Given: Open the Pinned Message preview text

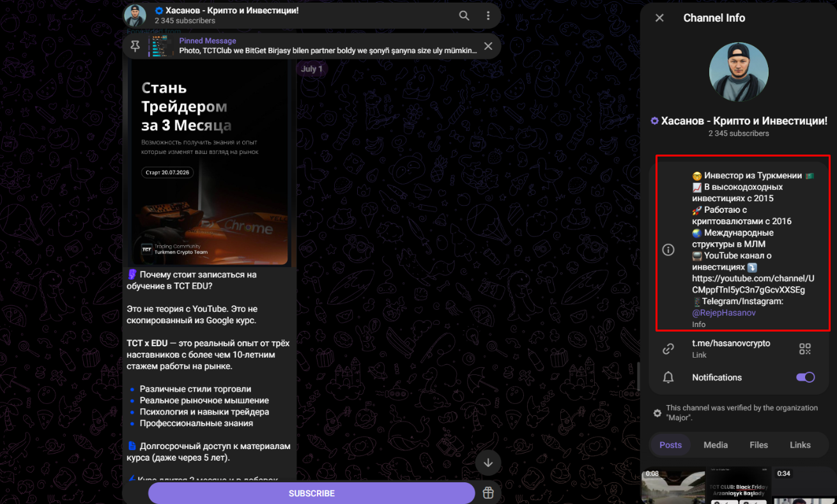Looking at the screenshot, I should pyautogui.click(x=328, y=46).
